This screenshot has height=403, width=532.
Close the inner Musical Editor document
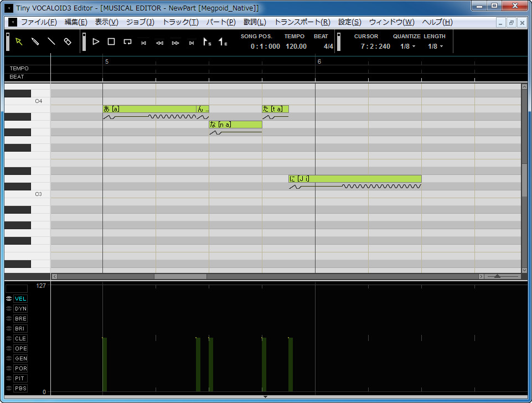tap(522, 23)
